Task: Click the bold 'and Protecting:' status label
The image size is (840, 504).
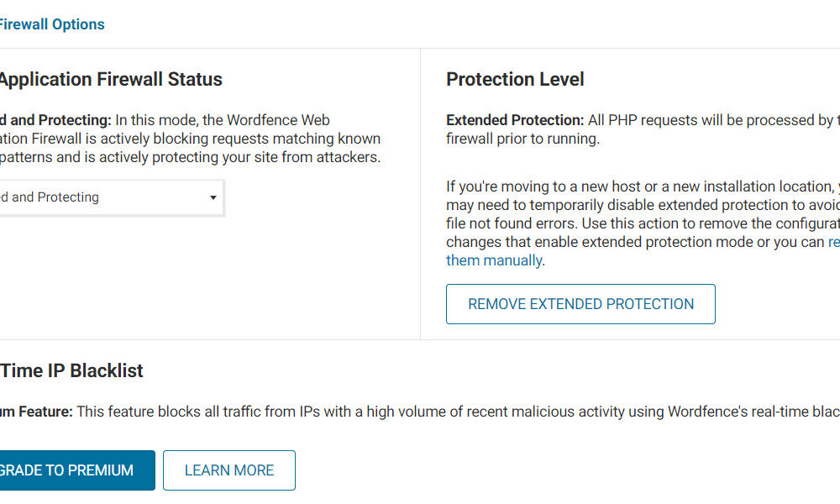Action: (x=55, y=120)
